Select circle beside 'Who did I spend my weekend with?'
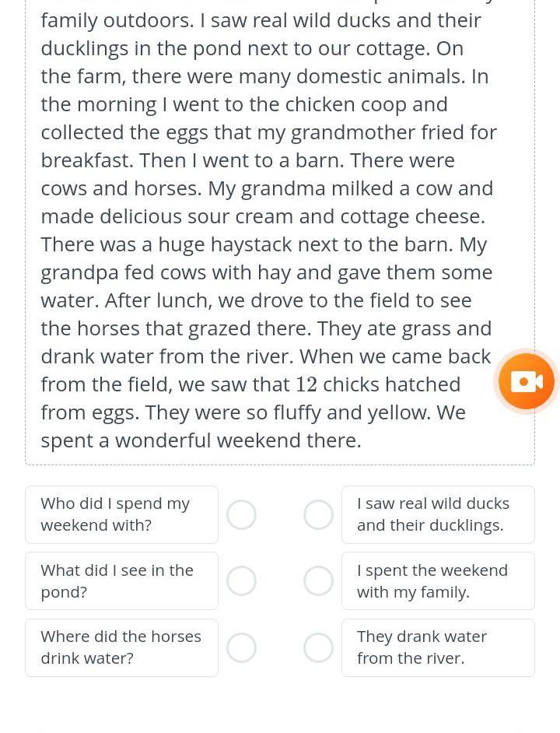Screen dimensions: 560x733 pos(241,514)
